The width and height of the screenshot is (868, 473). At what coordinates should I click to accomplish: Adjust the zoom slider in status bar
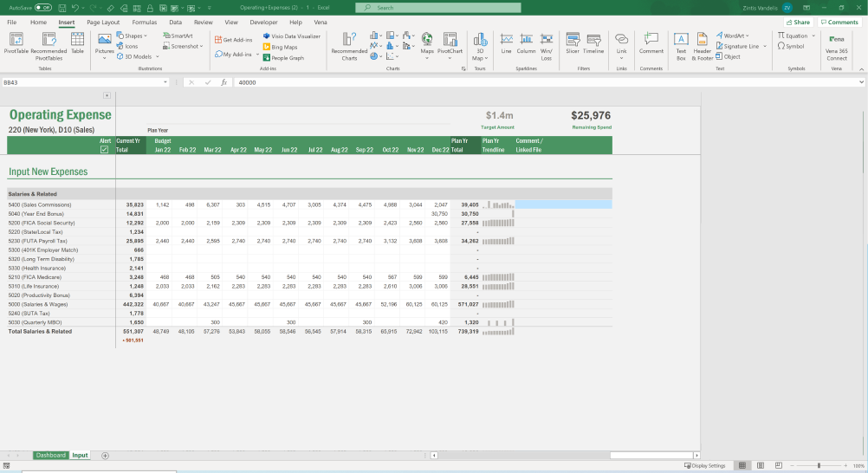click(819, 465)
